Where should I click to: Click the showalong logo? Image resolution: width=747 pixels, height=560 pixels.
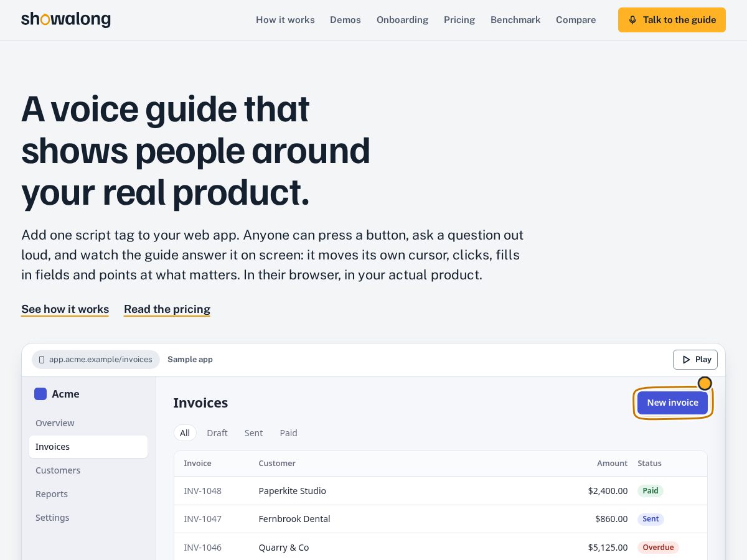[66, 19]
